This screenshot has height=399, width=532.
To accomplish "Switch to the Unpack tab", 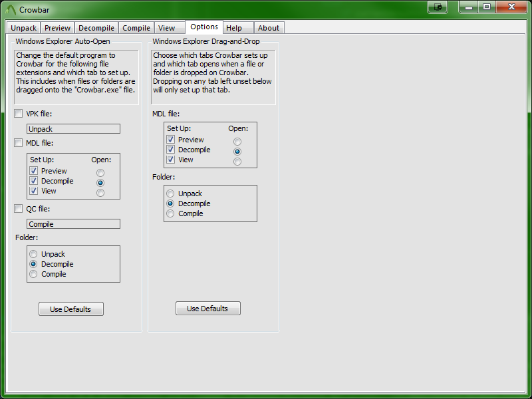I will (x=23, y=28).
